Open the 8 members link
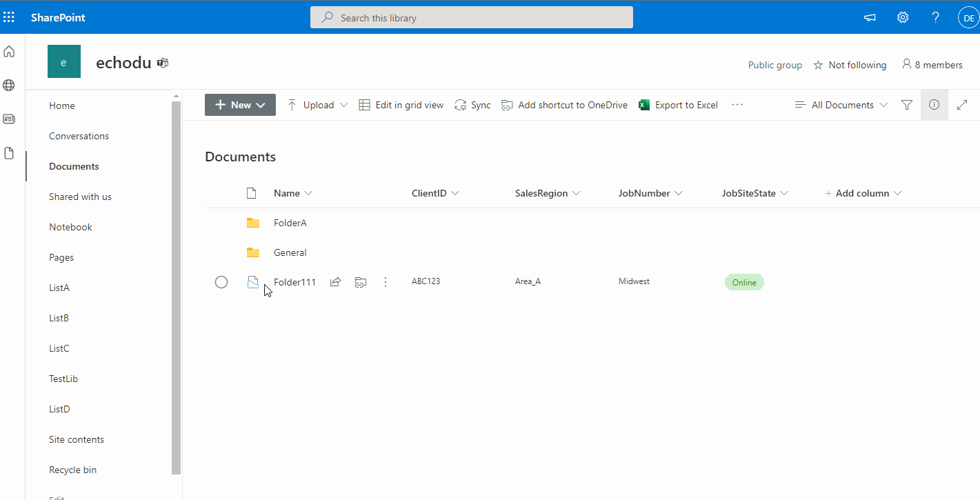 point(932,65)
